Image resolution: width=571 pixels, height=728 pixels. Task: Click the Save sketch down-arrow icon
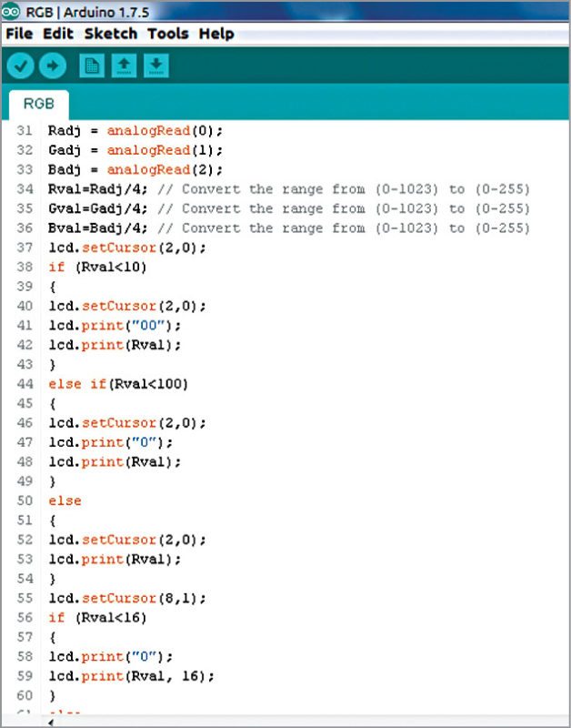[x=156, y=66]
